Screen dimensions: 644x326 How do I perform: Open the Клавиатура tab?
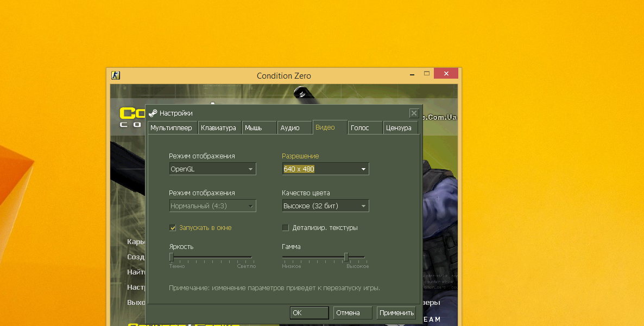point(218,128)
